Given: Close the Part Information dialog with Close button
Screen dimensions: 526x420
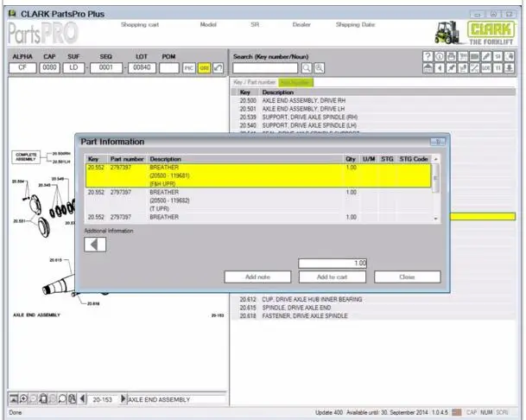Looking at the screenshot, I should 407,277.
